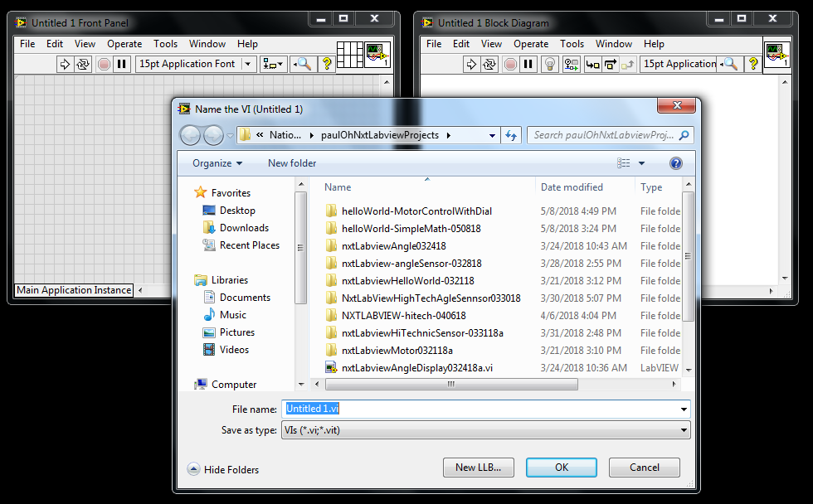Click Step Out in Block Diagram toolbar
The image size is (813, 504).
pyautogui.click(x=628, y=64)
